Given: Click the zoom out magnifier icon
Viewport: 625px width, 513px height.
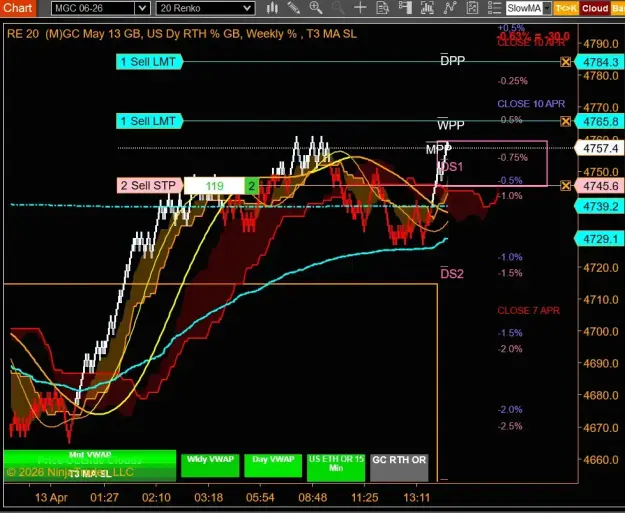Looking at the screenshot, I should (x=338, y=8).
